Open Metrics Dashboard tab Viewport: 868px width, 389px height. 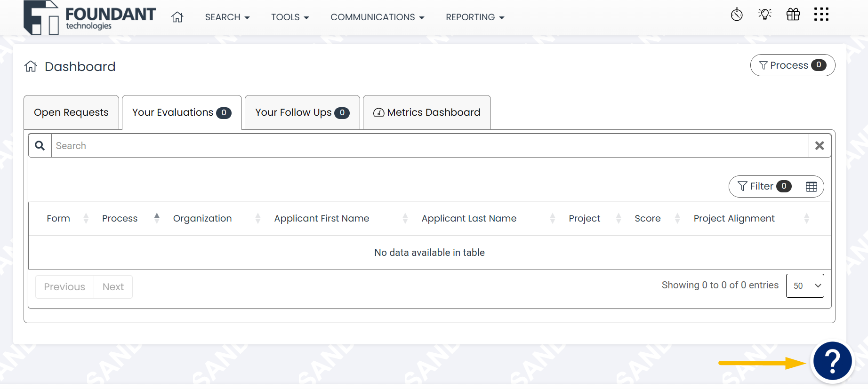427,112
